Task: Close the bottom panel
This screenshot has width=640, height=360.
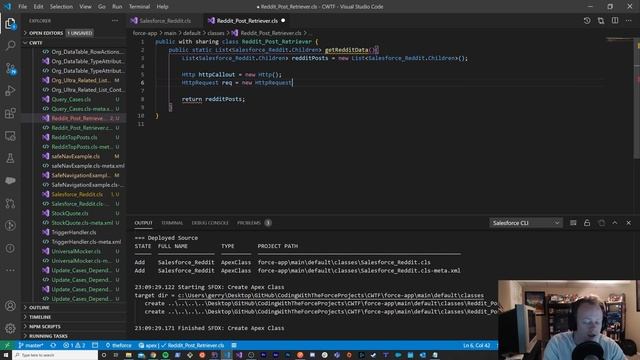Action: tap(629, 223)
